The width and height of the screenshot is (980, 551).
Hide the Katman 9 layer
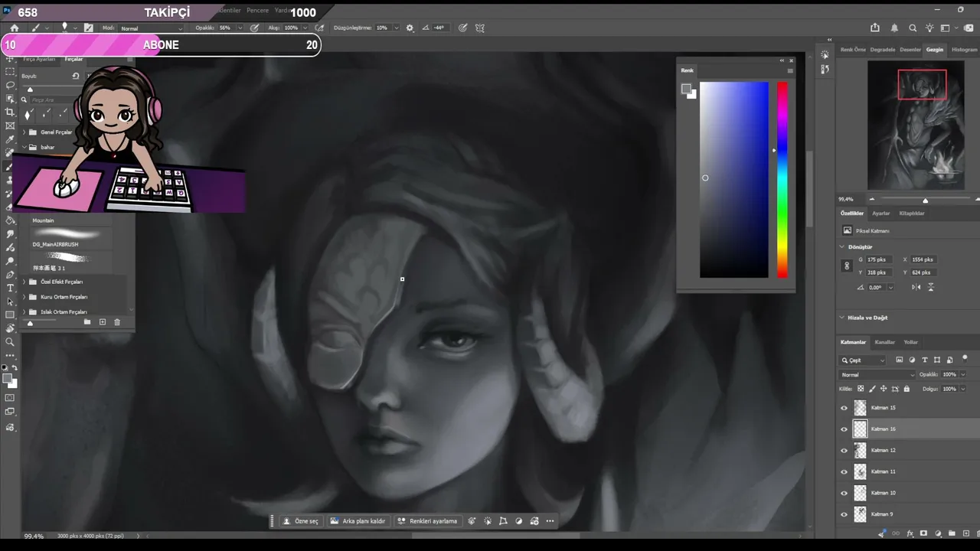(844, 515)
